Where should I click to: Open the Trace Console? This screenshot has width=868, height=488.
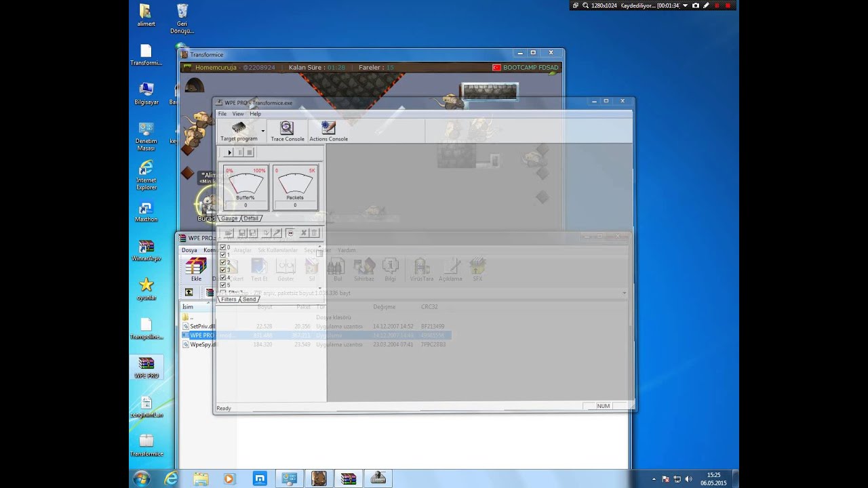(288, 131)
